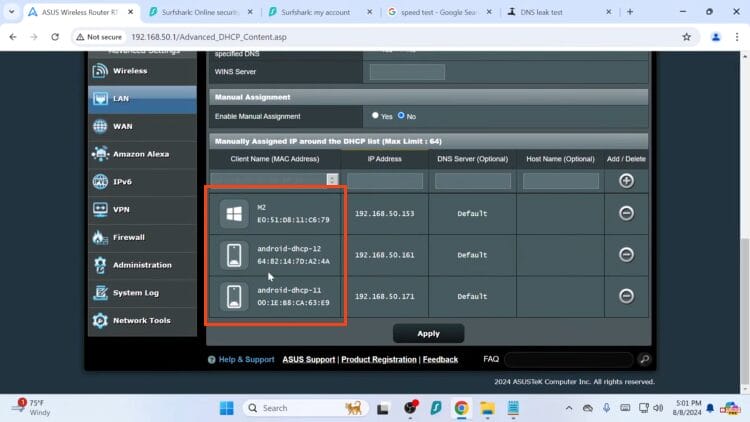Click the DNS Server (Optional) entry field

click(x=473, y=181)
